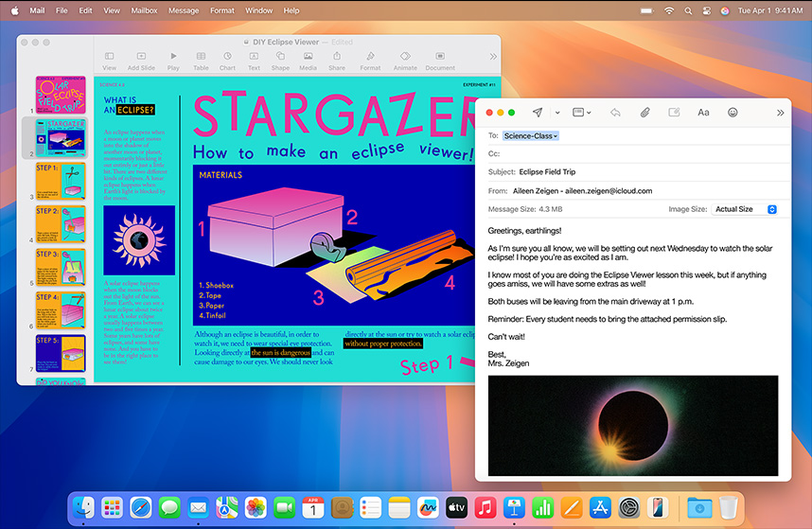Attach a file with the paperclip icon
The image size is (812, 529).
(x=644, y=112)
